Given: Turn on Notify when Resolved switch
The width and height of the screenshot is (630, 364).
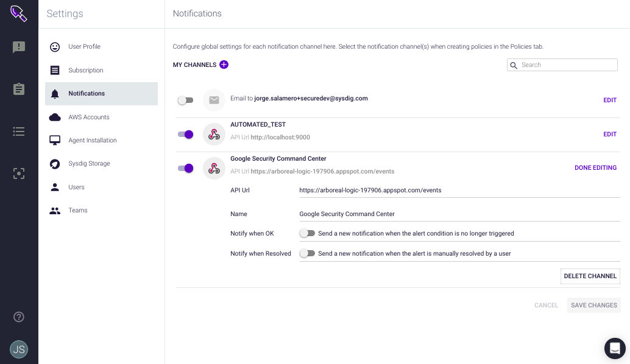Looking at the screenshot, I should coord(307,253).
